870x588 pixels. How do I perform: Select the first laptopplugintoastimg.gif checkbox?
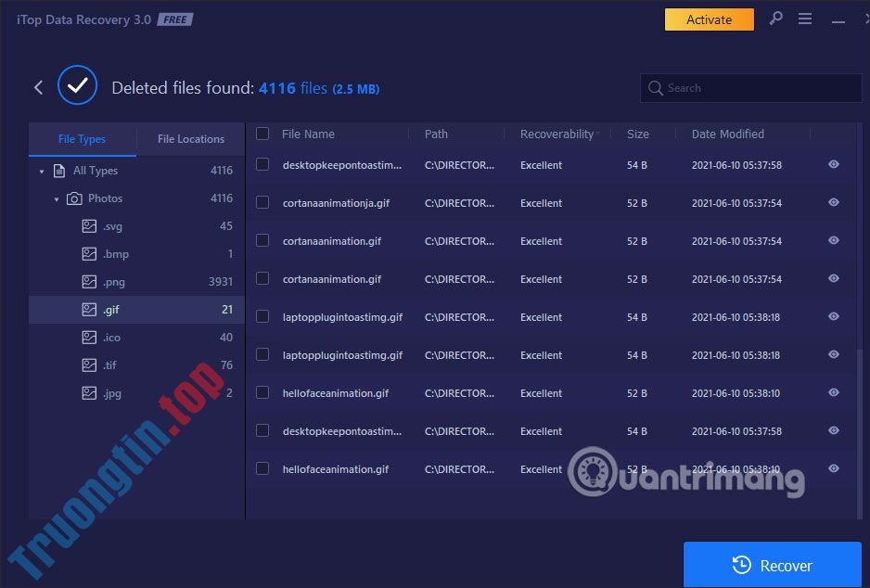[262, 316]
